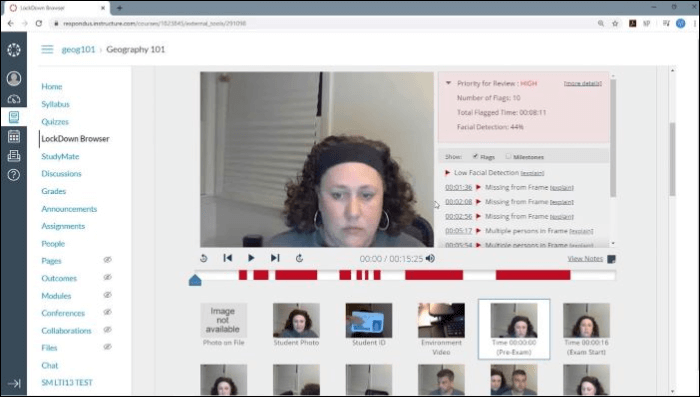Open the Help question mark icon
This screenshot has width=700, height=397.
click(x=14, y=175)
